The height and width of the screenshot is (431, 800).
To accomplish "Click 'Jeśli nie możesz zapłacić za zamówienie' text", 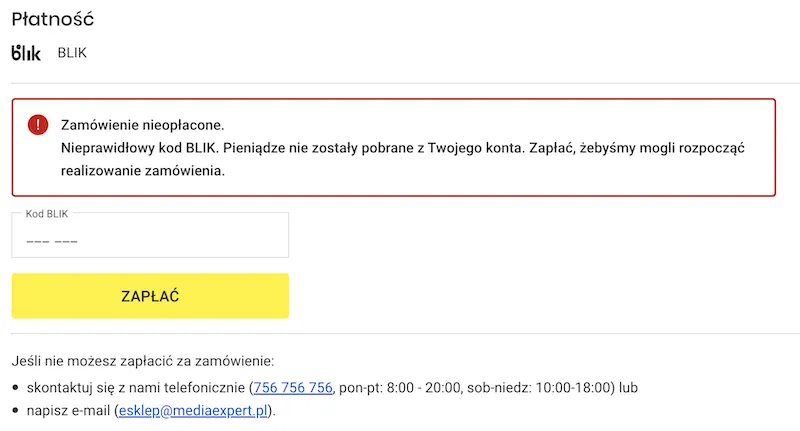I will pyautogui.click(x=142, y=361).
